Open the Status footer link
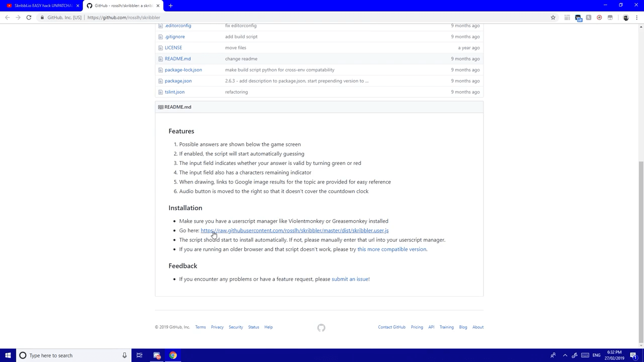644x362 pixels. [x=254, y=327]
